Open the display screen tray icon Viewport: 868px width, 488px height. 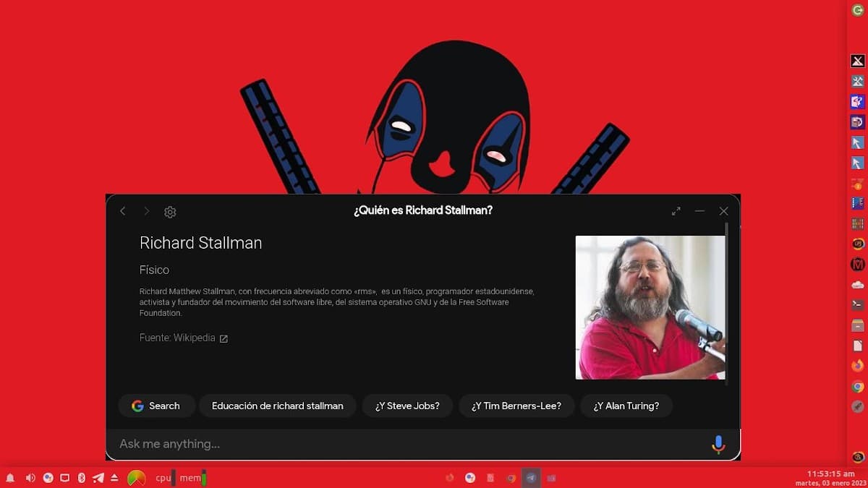pos(64,478)
